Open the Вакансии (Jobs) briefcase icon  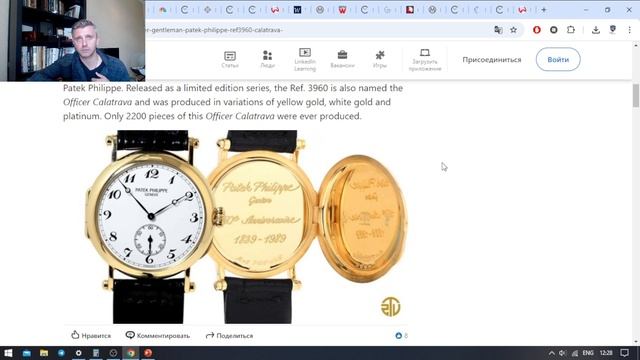coord(342,60)
